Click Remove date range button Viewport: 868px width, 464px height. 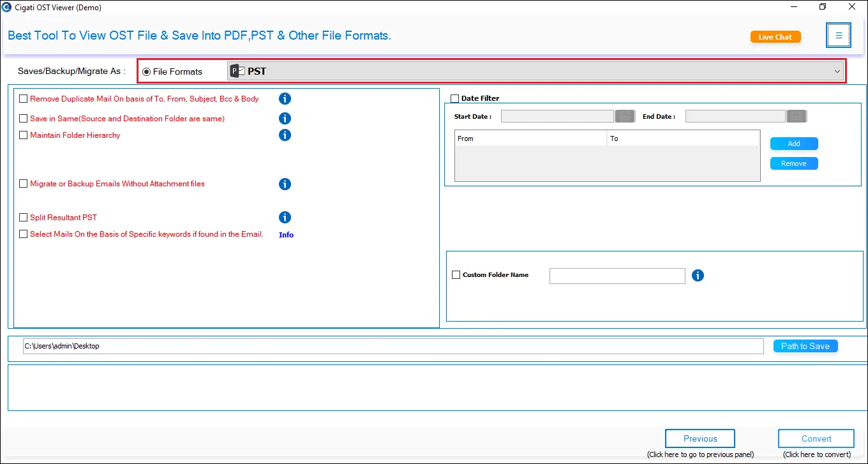tap(794, 163)
